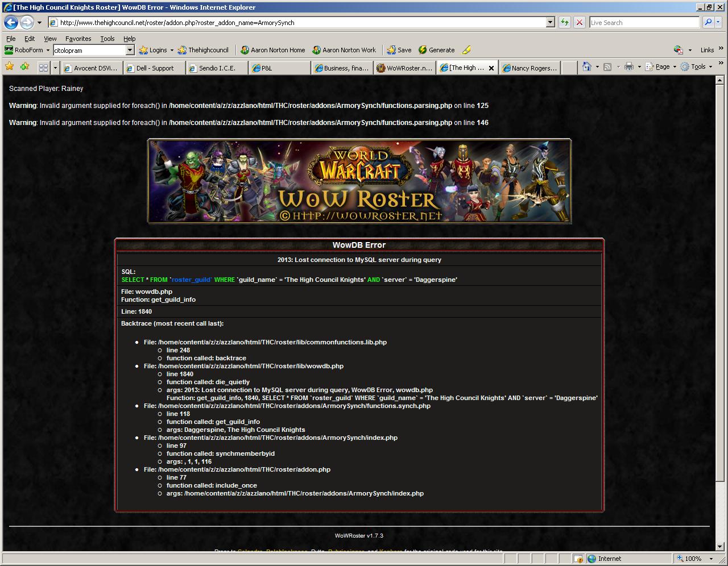Click the popup blocker status bar icon
Screen dimensions: 728x566
tap(578, 559)
